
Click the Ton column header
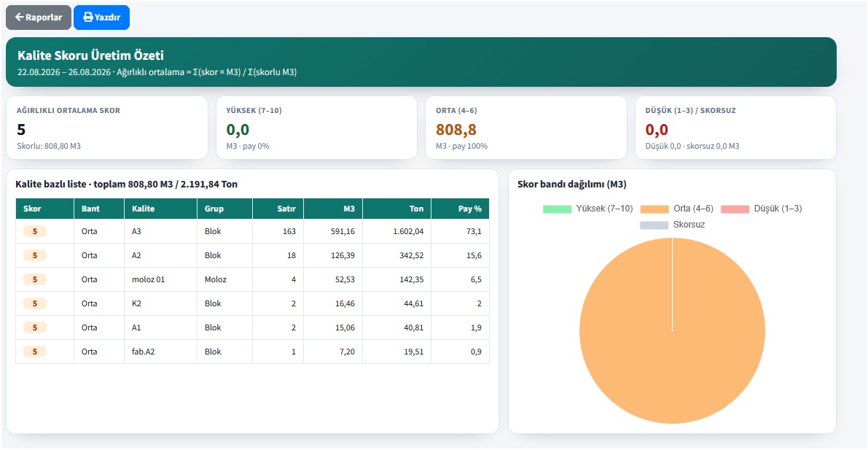click(x=397, y=209)
